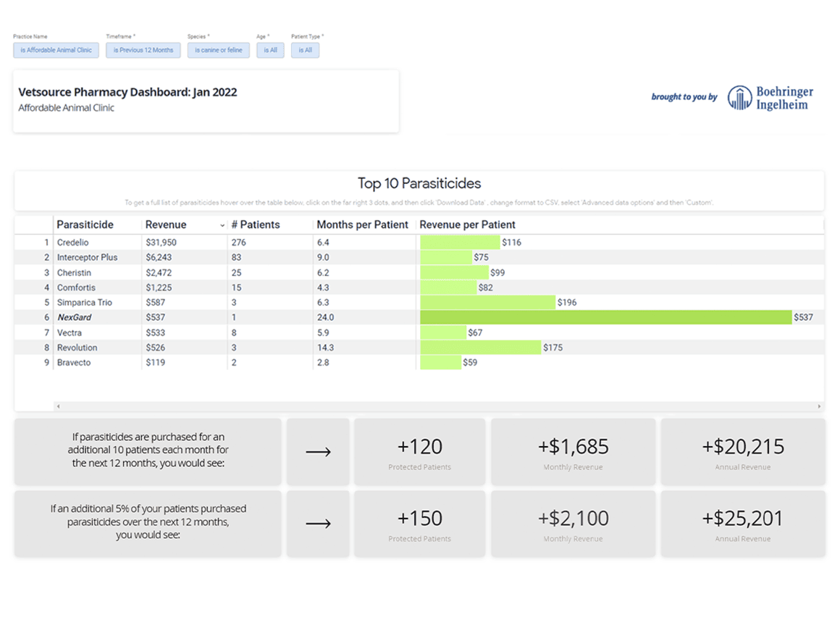This screenshot has height=630, width=840.
Task: Select the 'NexGard' cell
Action: pos(75,318)
